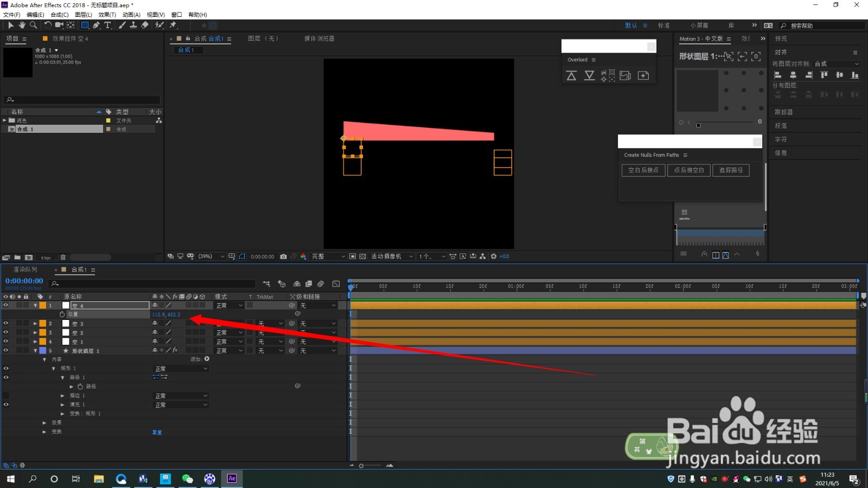
Task: Select the Rectangle shape tool
Action: pos(85,25)
